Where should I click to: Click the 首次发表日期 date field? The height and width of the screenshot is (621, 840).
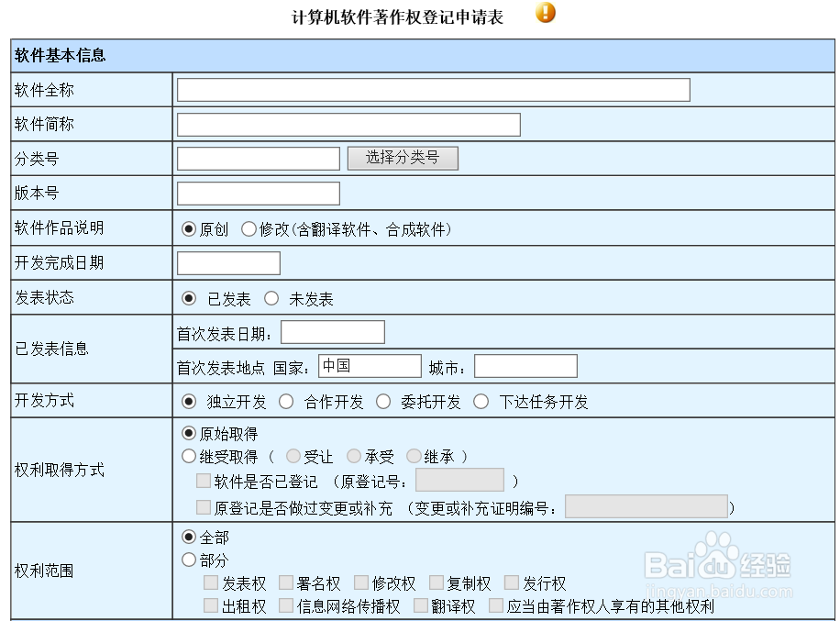pos(333,332)
